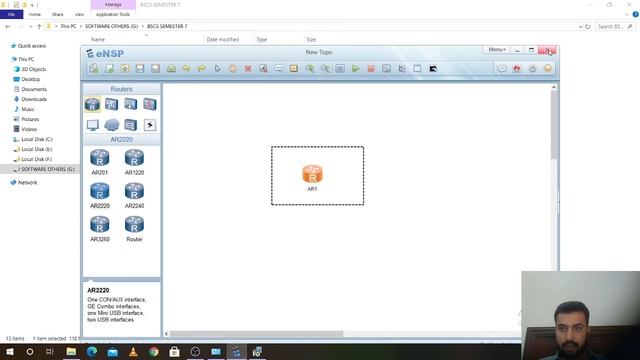Select the text note tool
The width and height of the screenshot is (640, 360).
pyautogui.click(x=278, y=69)
